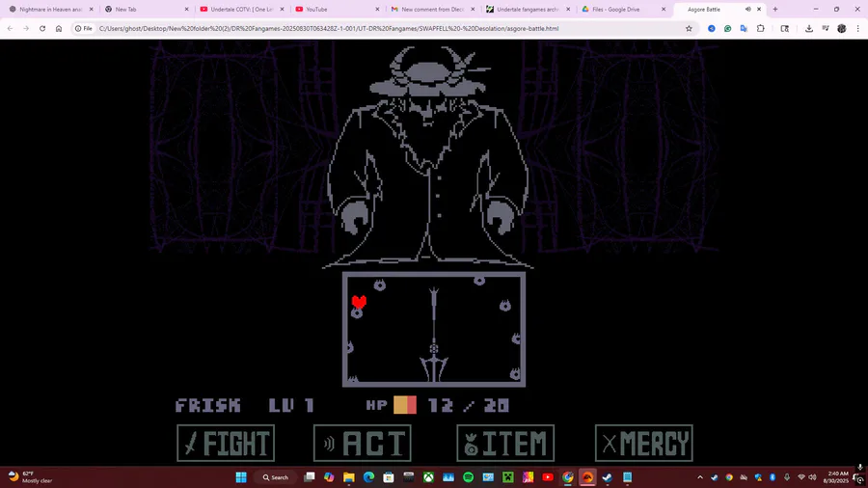Click the HP bar next to 12 / 20

(x=405, y=405)
